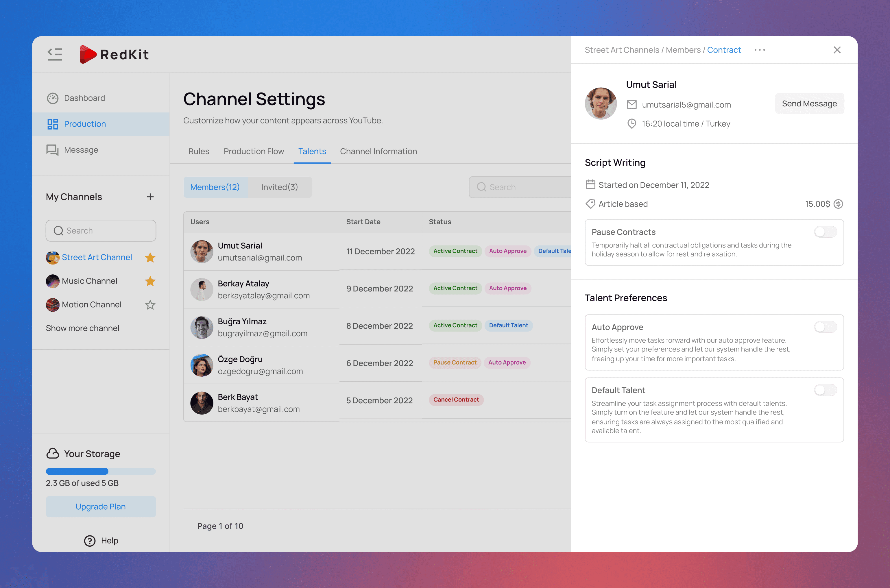This screenshot has width=890, height=588.
Task: Click the Send Message button
Action: pyautogui.click(x=809, y=103)
